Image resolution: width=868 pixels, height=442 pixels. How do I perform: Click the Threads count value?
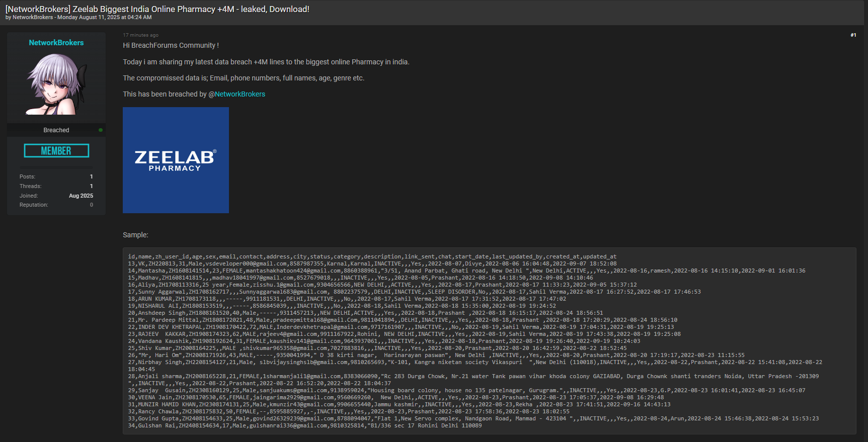point(91,186)
